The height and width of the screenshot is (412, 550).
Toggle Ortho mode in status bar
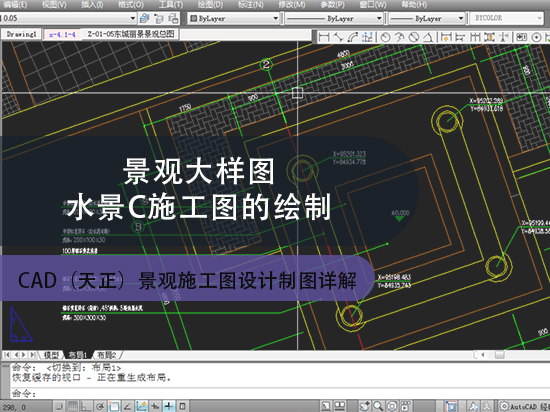(86, 406)
